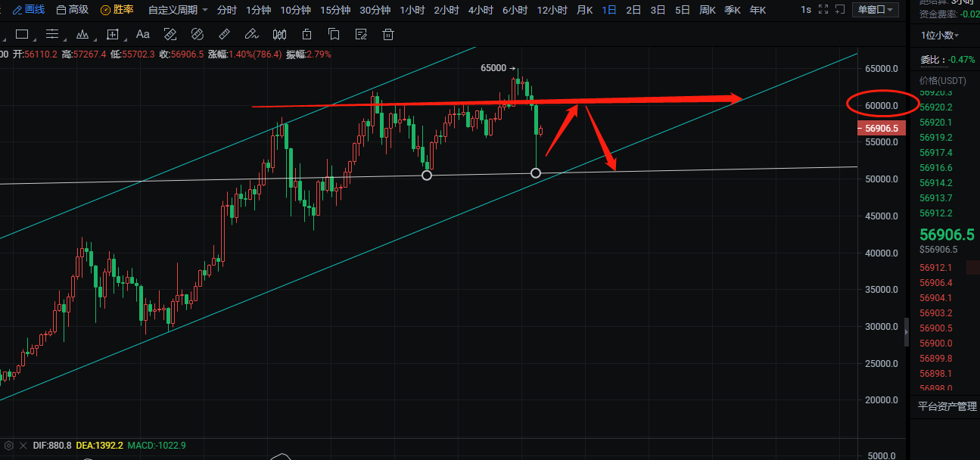Screen dimensions: 980x460
Task: Switch to 2小时 timeframe
Action: [446, 10]
